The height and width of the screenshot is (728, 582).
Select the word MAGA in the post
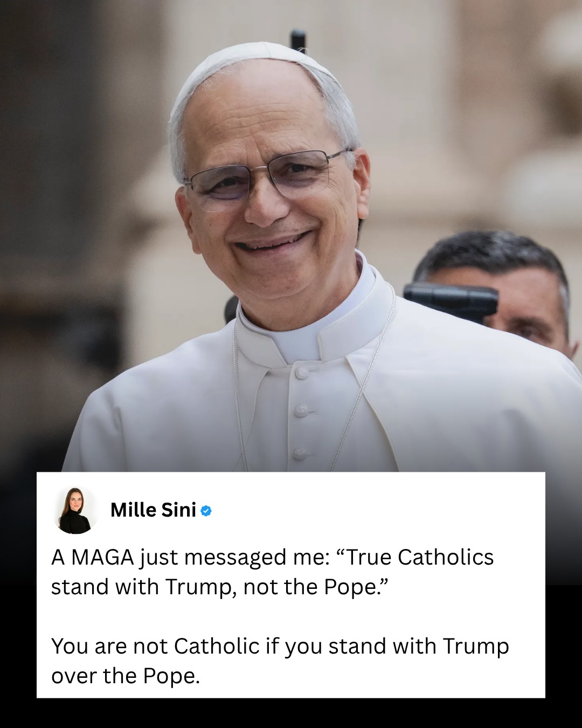point(102,558)
